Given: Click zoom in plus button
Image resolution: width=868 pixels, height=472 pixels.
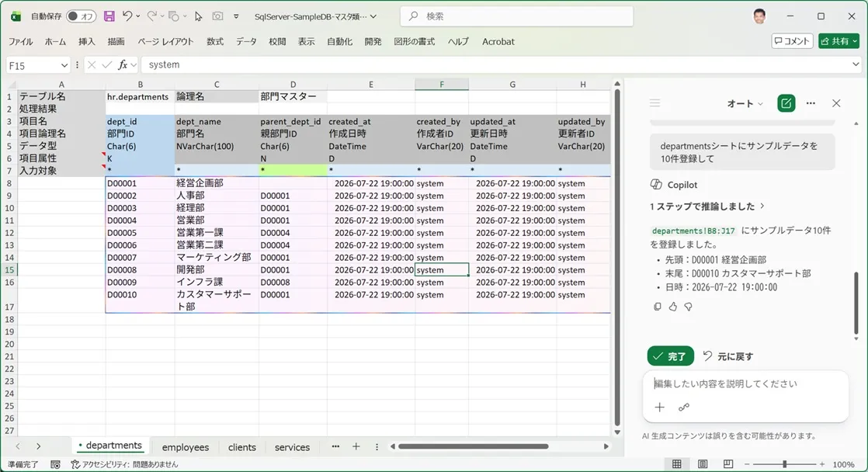Looking at the screenshot, I should [822, 464].
